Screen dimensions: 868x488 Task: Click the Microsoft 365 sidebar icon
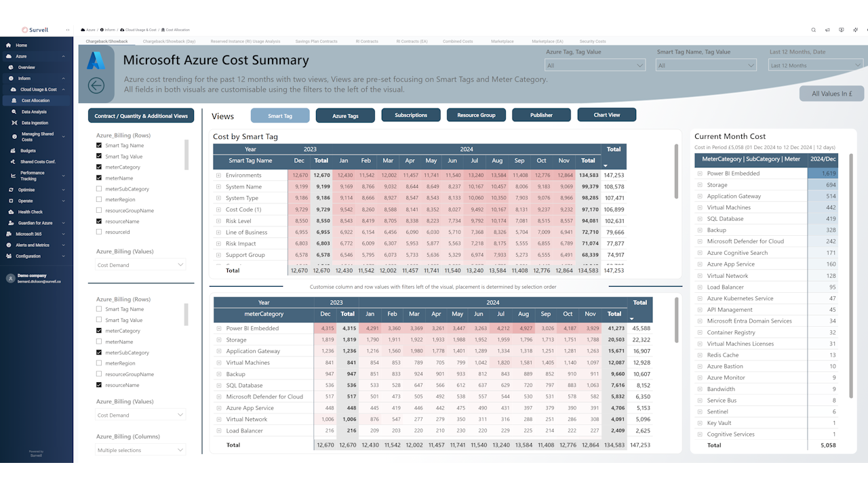[9, 234]
